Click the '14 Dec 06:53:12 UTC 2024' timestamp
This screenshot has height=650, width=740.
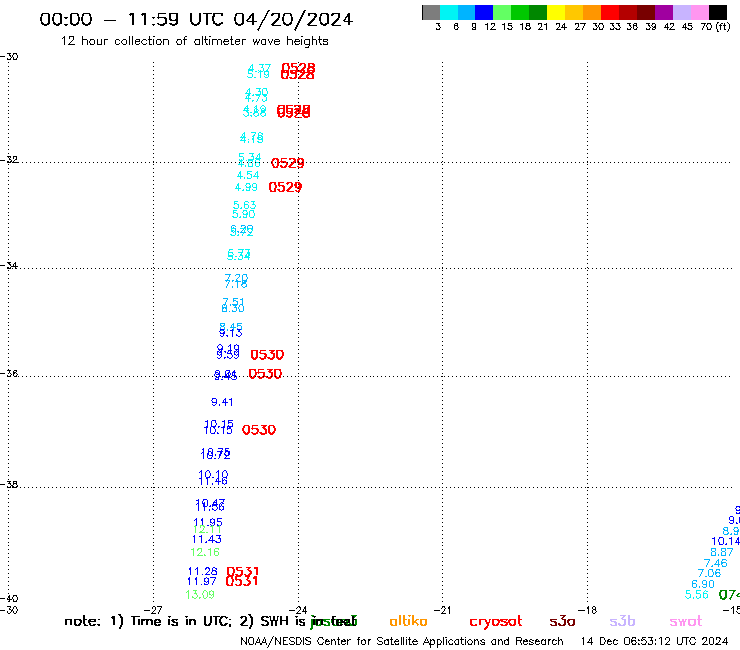[654, 641]
